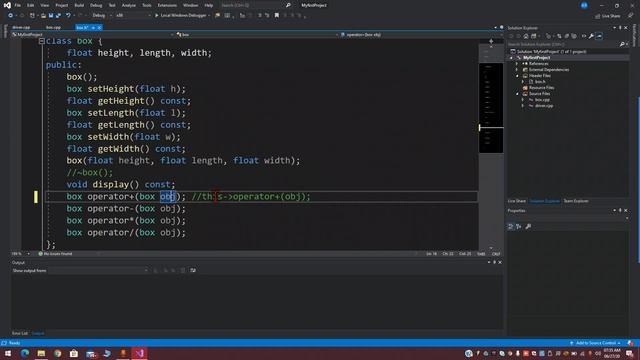
Task: Open the Build menu
Action: tap(79, 5)
